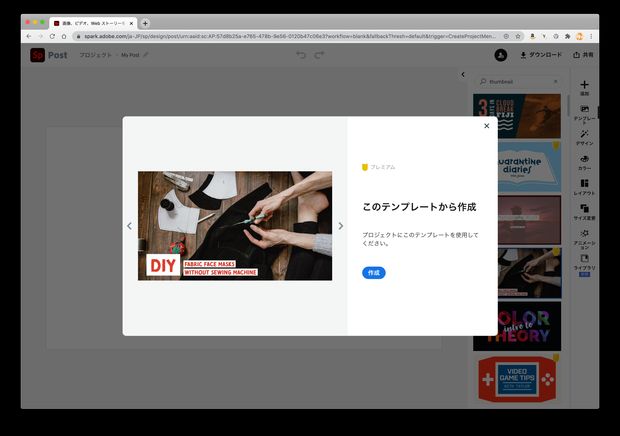The width and height of the screenshot is (620, 436).
Task: Click the browser back button
Action: pos(29,36)
